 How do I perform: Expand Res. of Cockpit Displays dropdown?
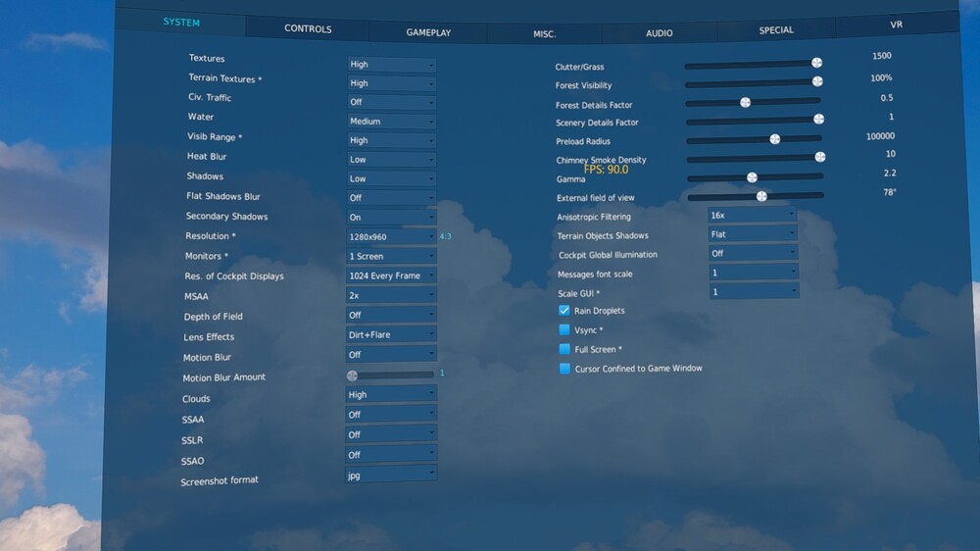pyautogui.click(x=392, y=275)
